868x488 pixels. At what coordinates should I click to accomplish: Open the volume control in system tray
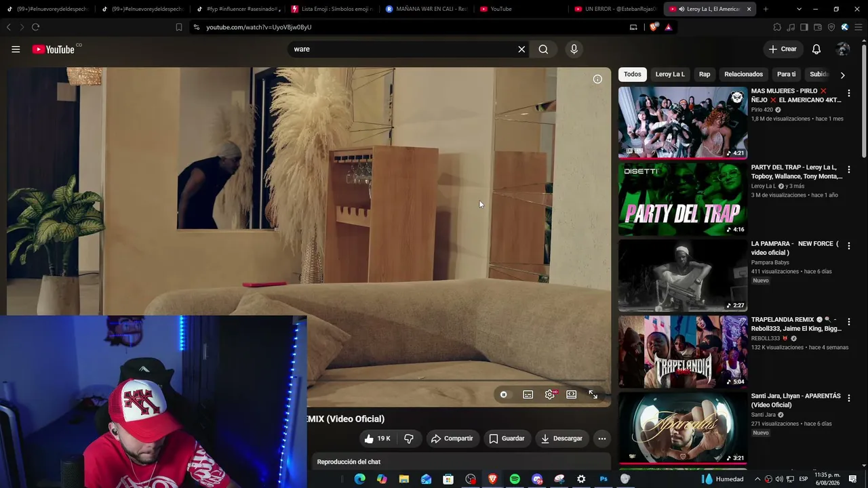(779, 479)
